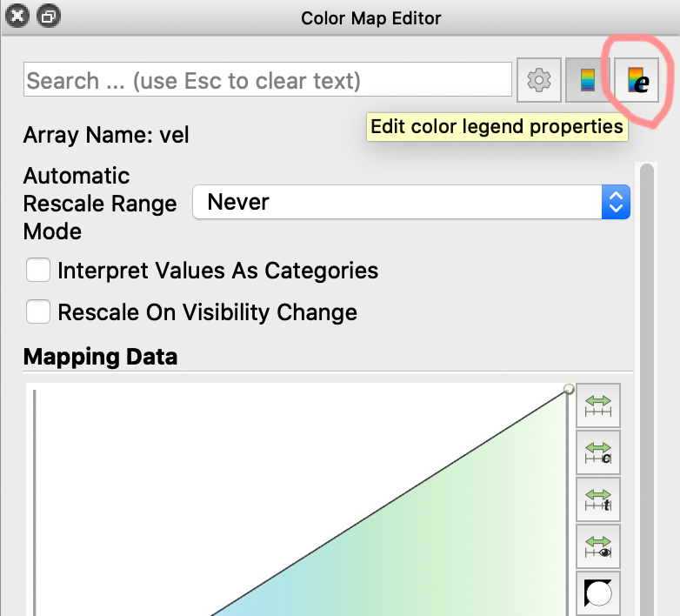Enable Interpret Values As Categories checkbox

37,270
